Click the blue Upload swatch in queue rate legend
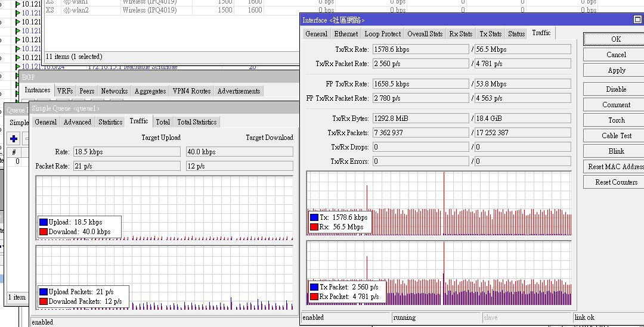Screen dimensions: 644x327 44,222
